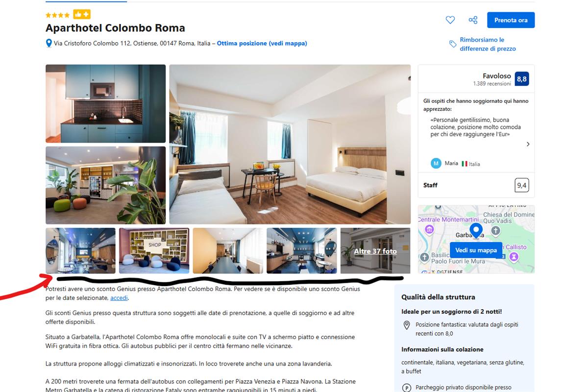Click the 8,8 review score badge
The height and width of the screenshot is (392, 588).
click(x=522, y=79)
